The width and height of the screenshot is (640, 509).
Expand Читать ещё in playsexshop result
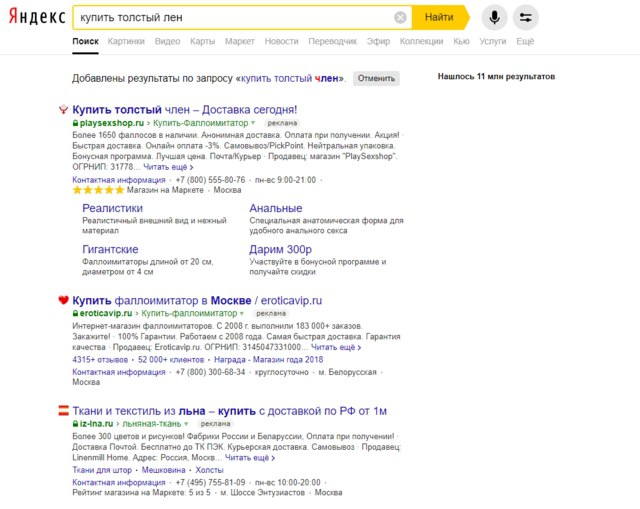[x=168, y=167]
